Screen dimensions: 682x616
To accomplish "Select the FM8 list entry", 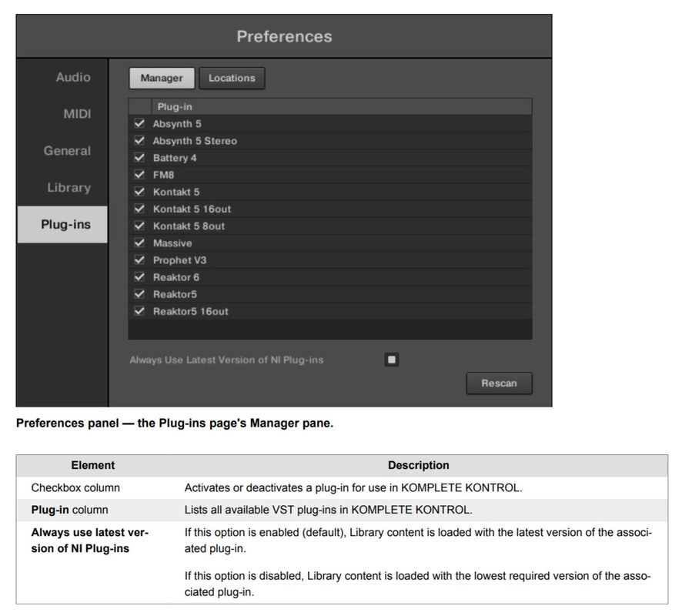I will click(x=163, y=175).
